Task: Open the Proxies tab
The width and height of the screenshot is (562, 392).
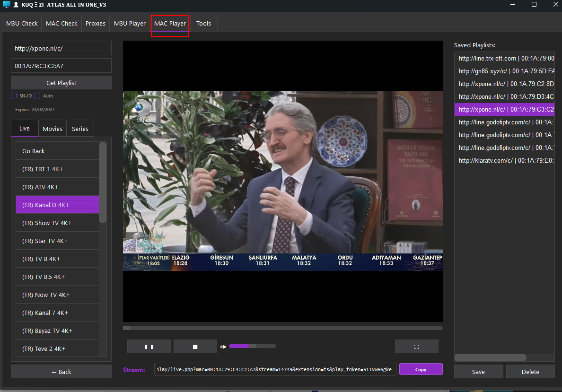Action: 96,23
